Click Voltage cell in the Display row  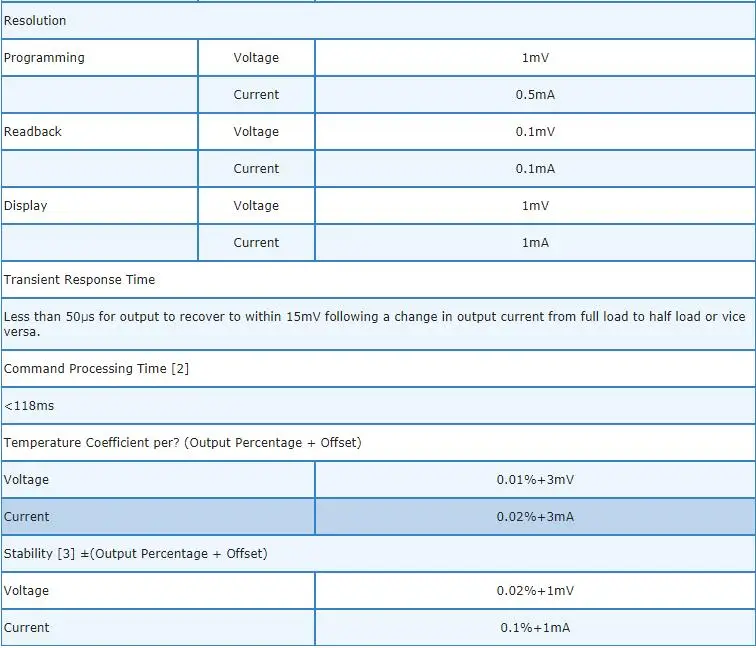coord(256,206)
